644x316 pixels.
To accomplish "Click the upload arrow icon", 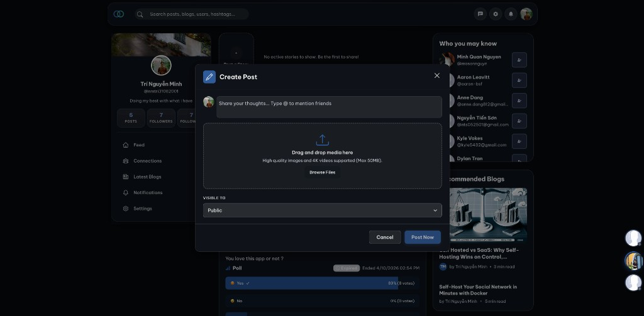I will pos(323,140).
